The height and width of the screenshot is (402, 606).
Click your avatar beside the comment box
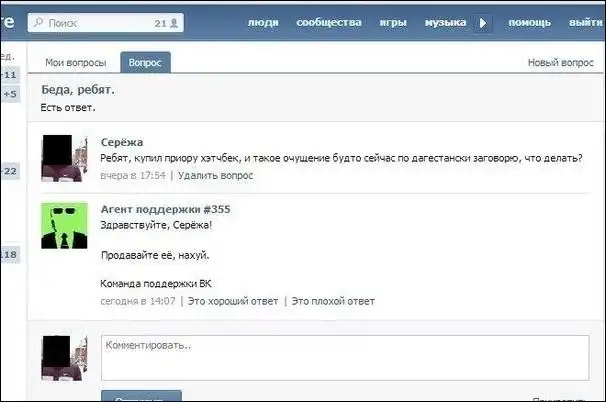point(65,359)
